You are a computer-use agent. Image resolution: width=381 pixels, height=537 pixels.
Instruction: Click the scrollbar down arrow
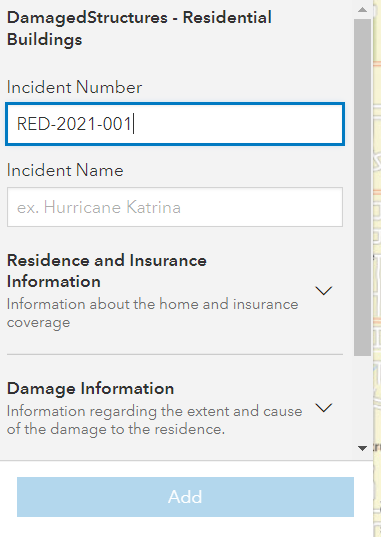pos(362,448)
